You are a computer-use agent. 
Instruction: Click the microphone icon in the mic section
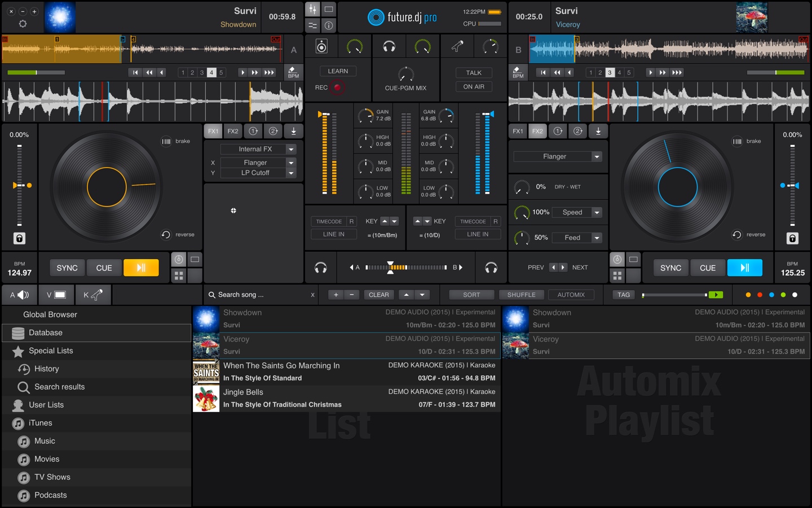click(x=457, y=46)
